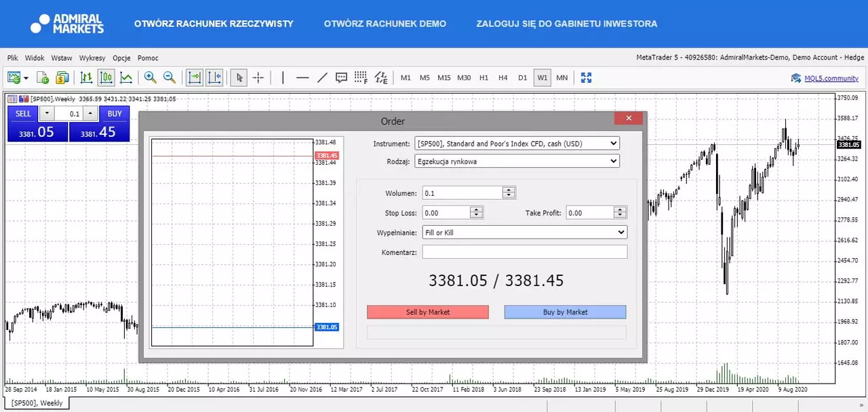This screenshot has height=412, width=868.
Task: Zoom out of the chart
Action: tap(170, 78)
